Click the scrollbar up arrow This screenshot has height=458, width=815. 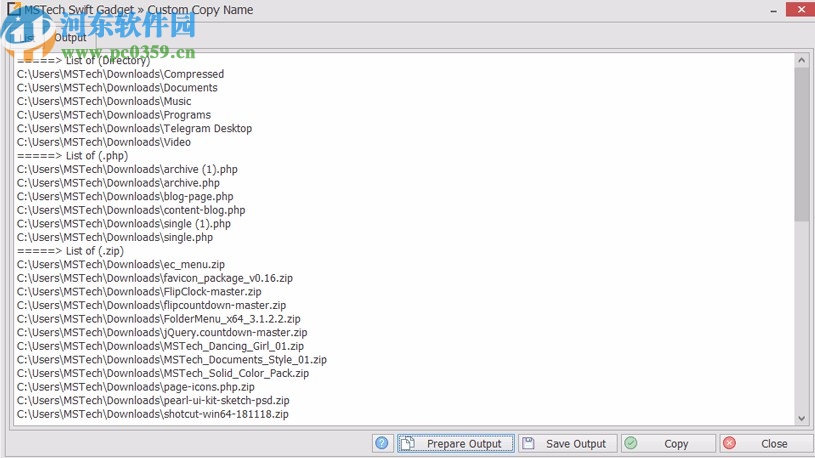pos(801,60)
